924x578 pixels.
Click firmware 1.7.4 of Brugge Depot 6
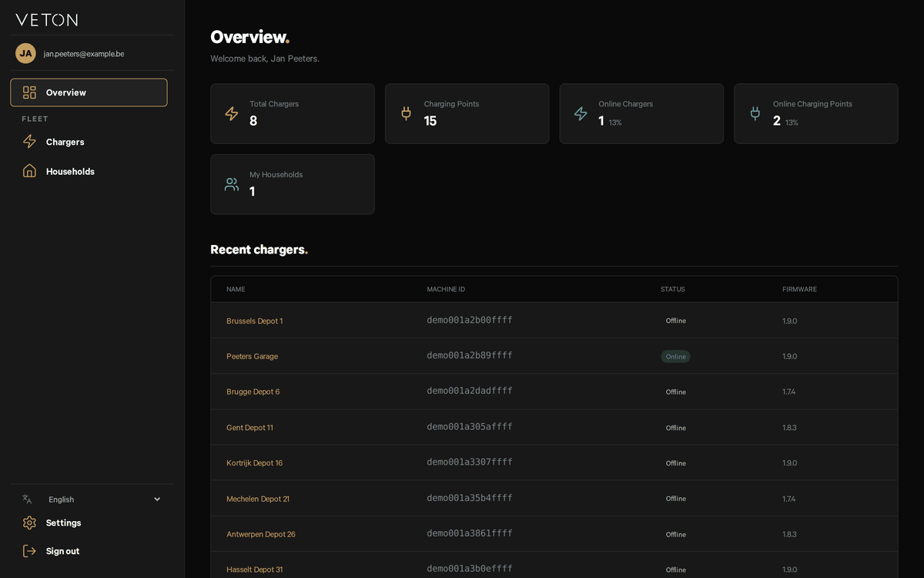coord(789,391)
